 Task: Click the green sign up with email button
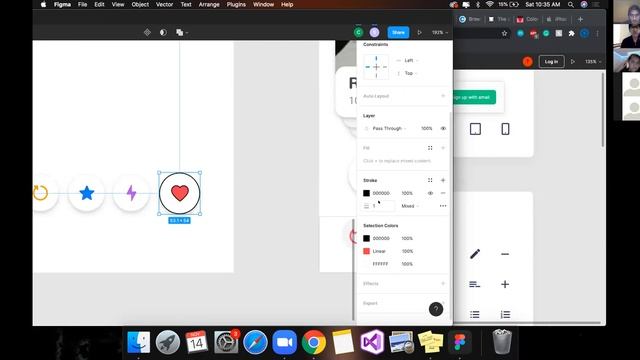(475, 97)
